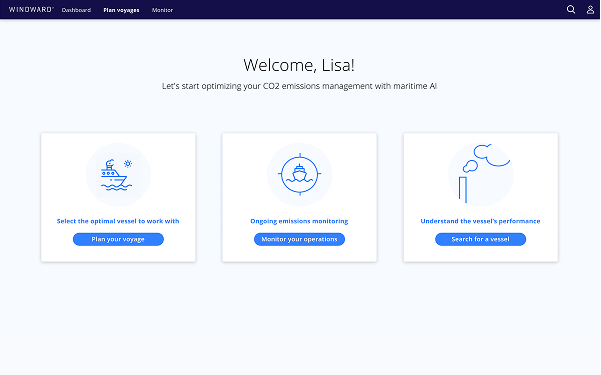Open the Monitor nav item
The width and height of the screenshot is (601, 375).
pos(162,10)
